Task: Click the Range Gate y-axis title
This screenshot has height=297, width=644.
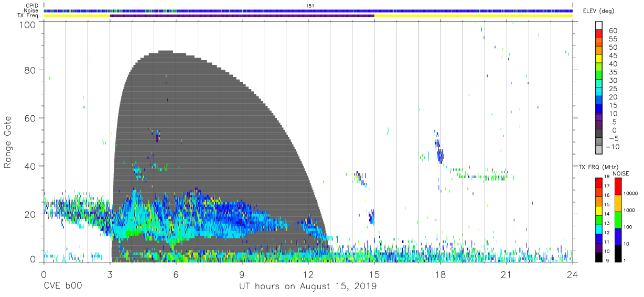Action: tap(8, 142)
